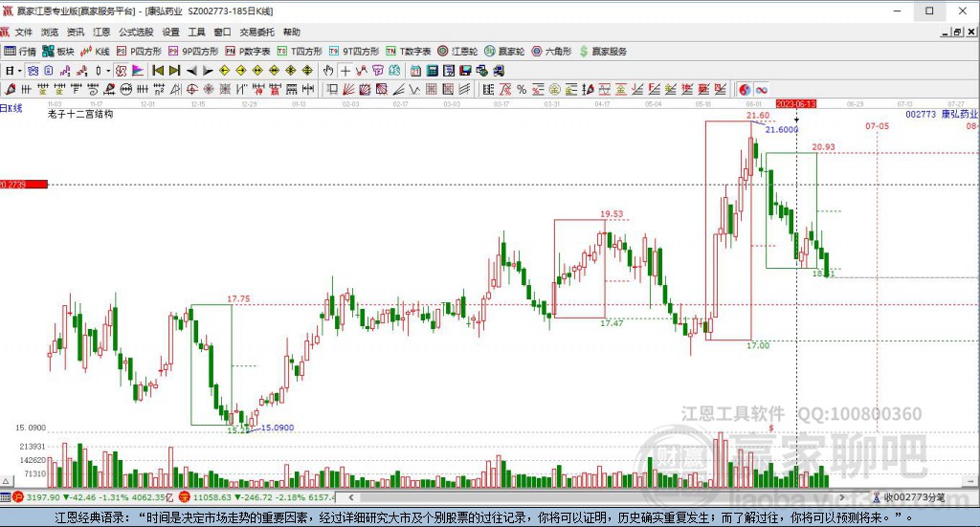Open the P数字表 tool

pyautogui.click(x=248, y=52)
